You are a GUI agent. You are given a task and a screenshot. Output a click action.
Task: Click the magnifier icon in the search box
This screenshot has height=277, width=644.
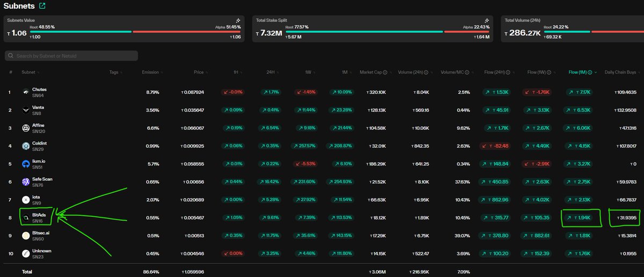coord(11,56)
